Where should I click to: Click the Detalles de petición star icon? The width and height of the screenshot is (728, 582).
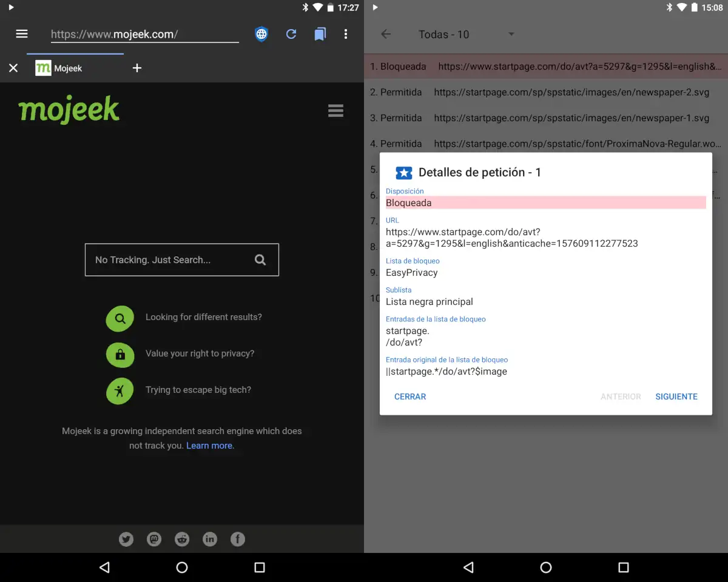click(x=404, y=173)
